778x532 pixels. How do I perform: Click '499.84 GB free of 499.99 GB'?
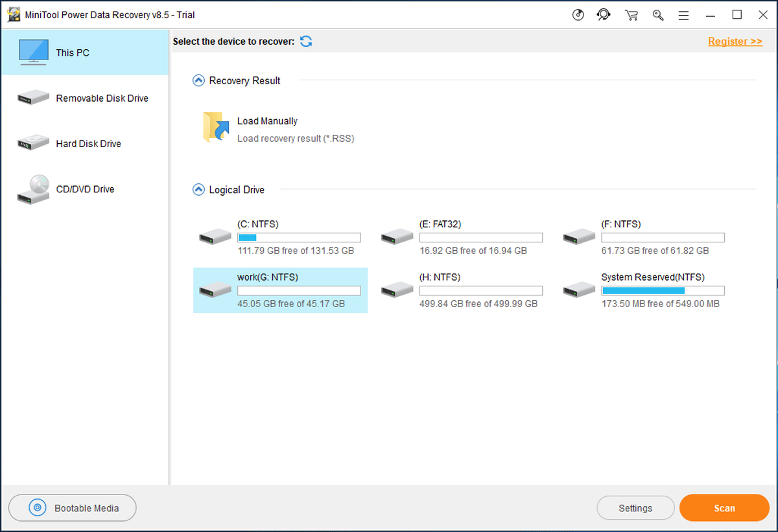point(478,304)
